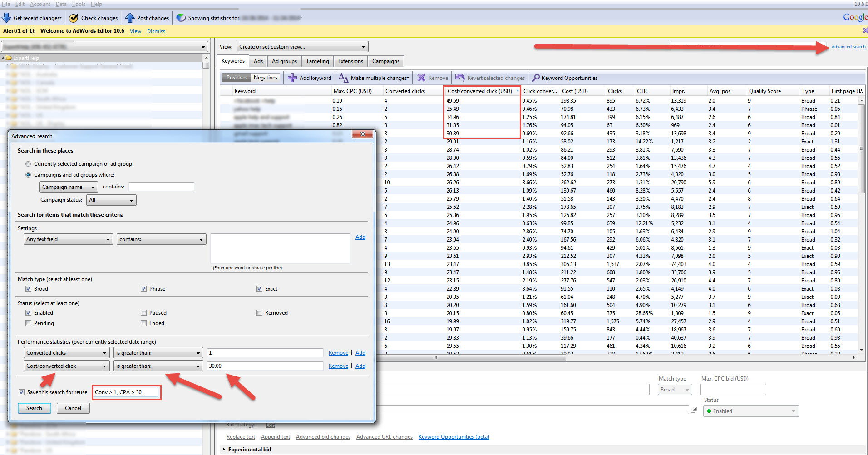Open the Campaign status dropdown
The width and height of the screenshot is (868, 455).
111,200
